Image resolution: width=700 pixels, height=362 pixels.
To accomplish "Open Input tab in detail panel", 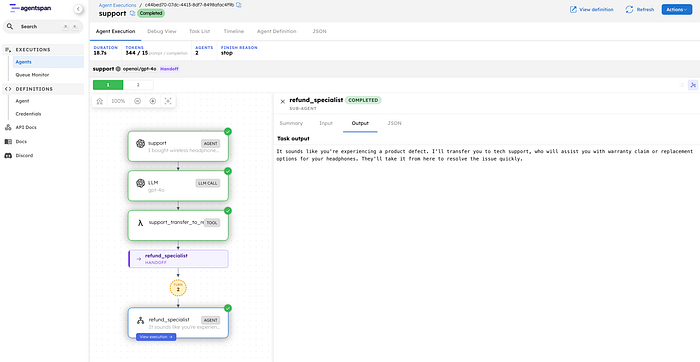I will [x=326, y=123].
